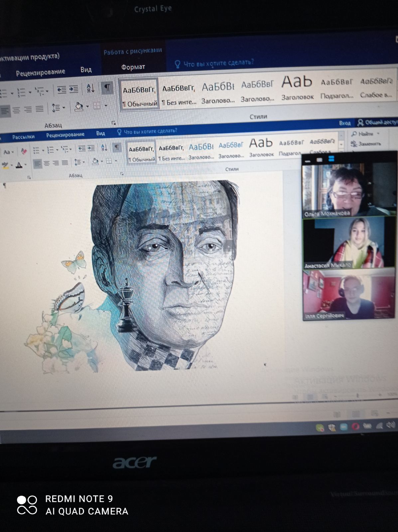Click the font color swatch in the lower ribbon
This screenshot has width=398, height=532.
19,165
